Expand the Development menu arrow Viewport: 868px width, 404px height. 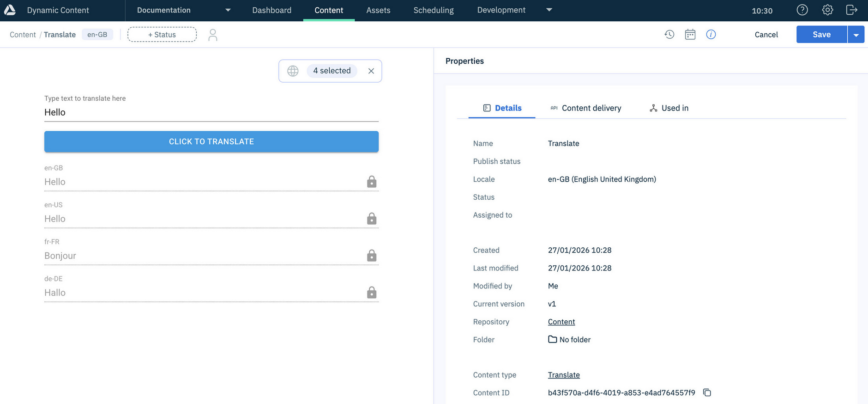click(549, 10)
